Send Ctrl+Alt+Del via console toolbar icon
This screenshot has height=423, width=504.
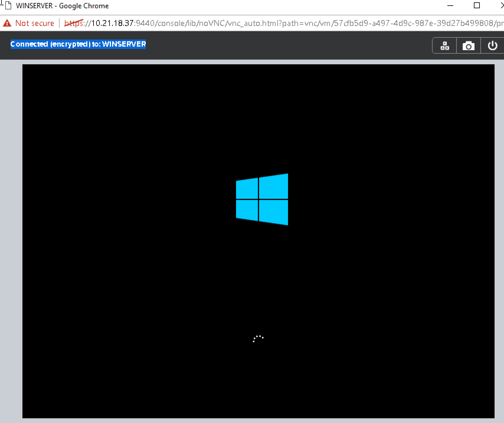click(445, 46)
